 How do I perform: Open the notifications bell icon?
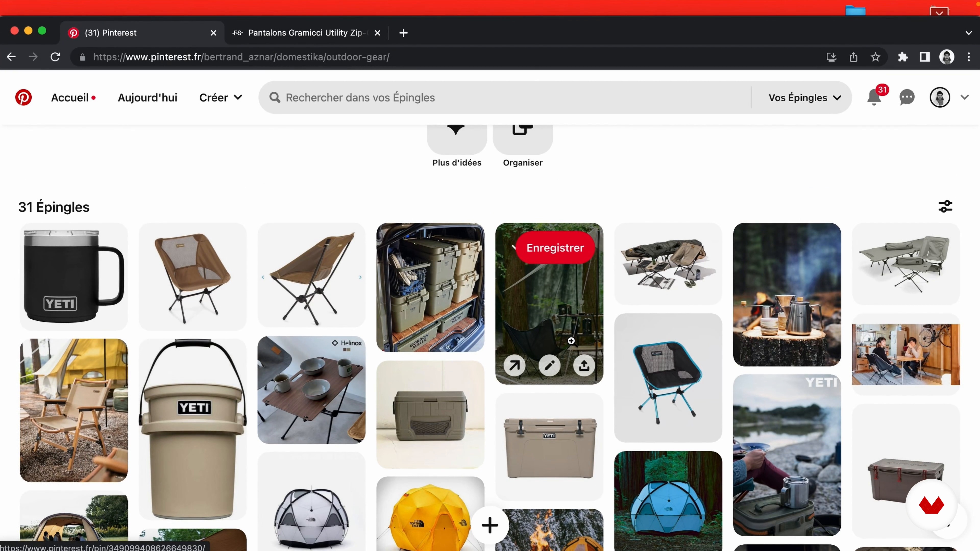click(x=874, y=97)
